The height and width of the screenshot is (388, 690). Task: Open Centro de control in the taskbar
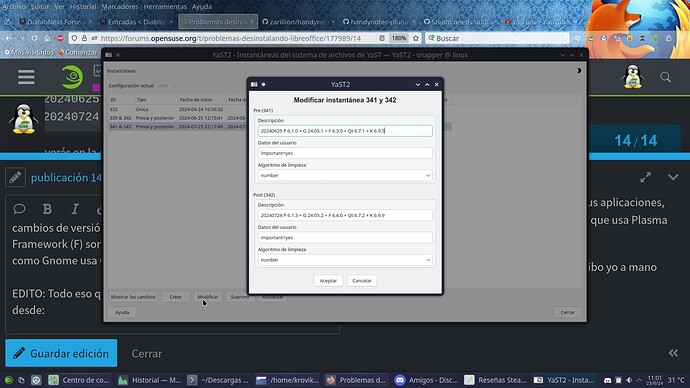[80, 380]
